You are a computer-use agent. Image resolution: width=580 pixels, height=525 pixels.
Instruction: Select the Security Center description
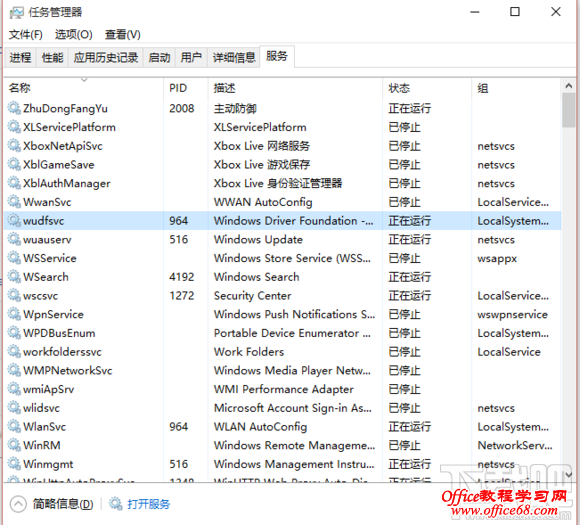click(x=252, y=295)
